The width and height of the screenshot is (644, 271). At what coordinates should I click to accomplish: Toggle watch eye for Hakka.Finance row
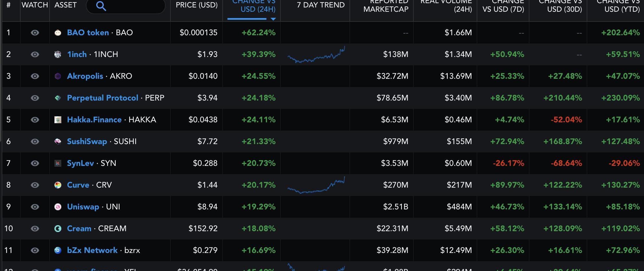[35, 120]
